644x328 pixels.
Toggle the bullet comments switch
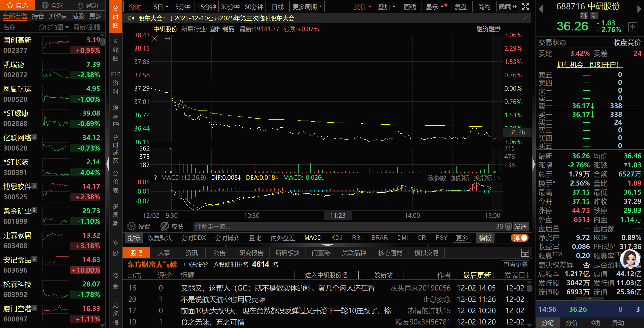coord(520,238)
